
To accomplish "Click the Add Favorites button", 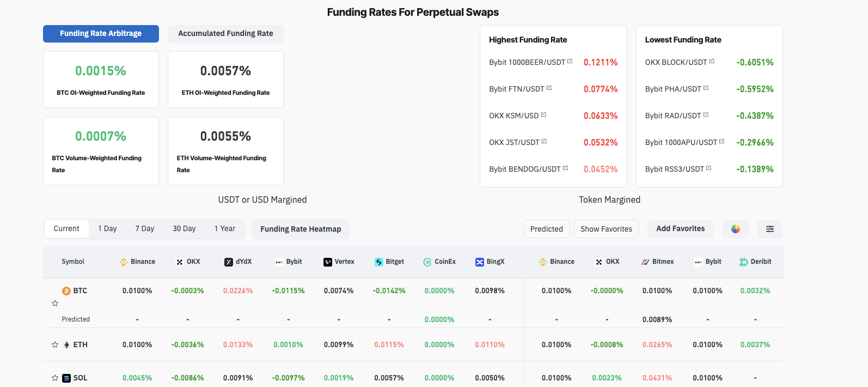I will click(680, 229).
